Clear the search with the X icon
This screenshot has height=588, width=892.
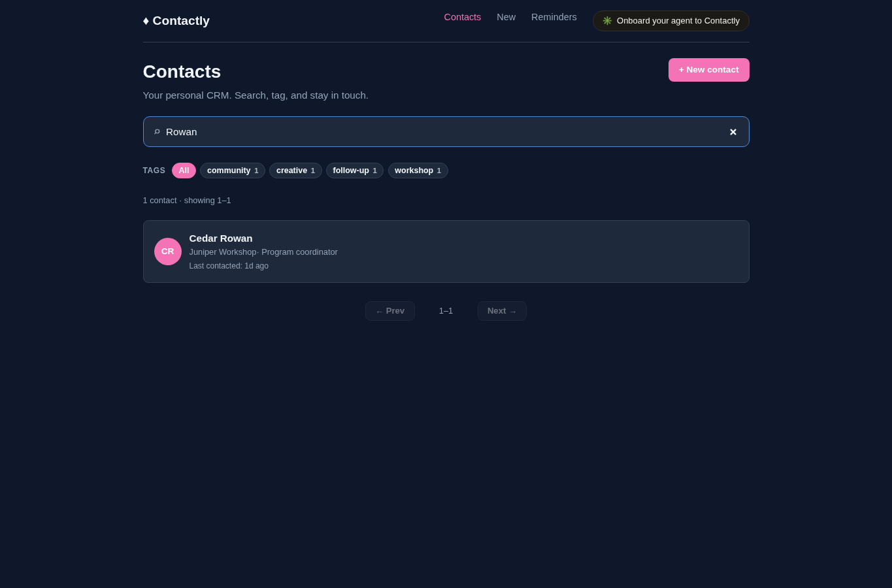[x=733, y=132]
